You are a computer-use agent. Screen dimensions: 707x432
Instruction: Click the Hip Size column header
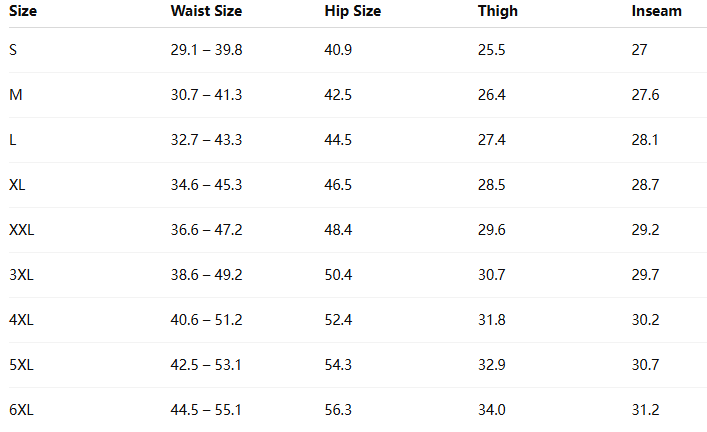click(x=353, y=11)
